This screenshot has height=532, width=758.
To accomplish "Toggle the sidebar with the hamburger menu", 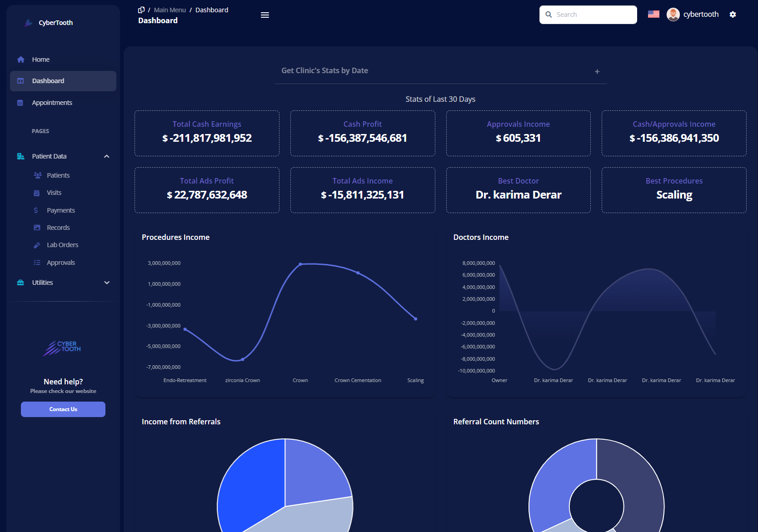I will pyautogui.click(x=265, y=15).
